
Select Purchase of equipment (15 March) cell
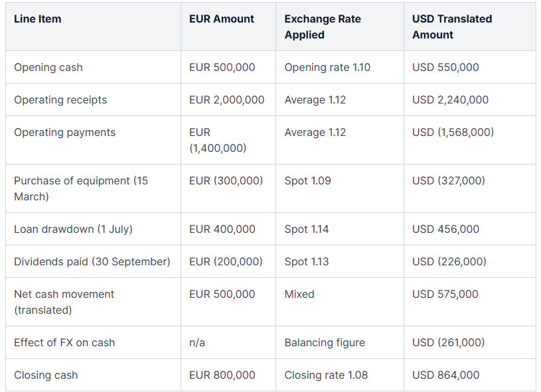point(81,188)
